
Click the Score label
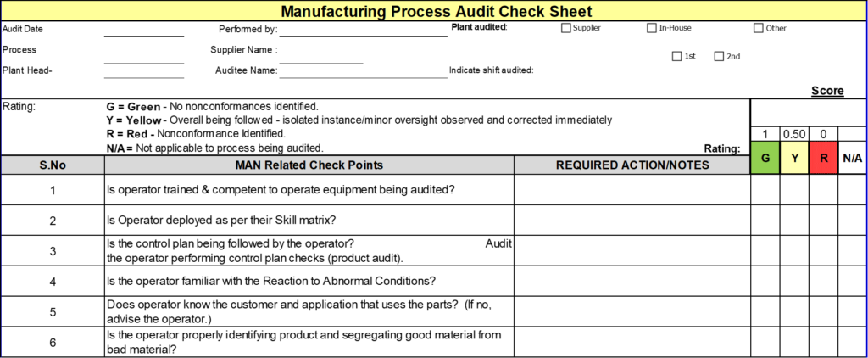point(827,91)
